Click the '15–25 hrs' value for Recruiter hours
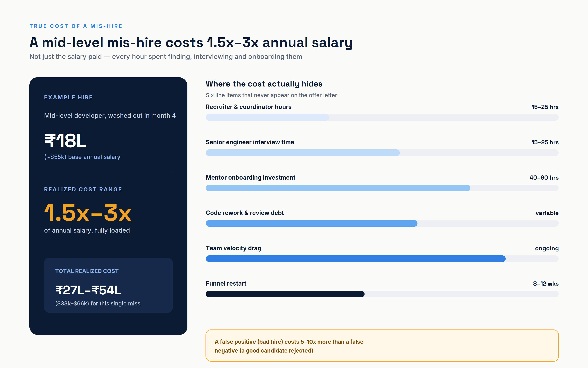588x368 pixels. (x=545, y=107)
